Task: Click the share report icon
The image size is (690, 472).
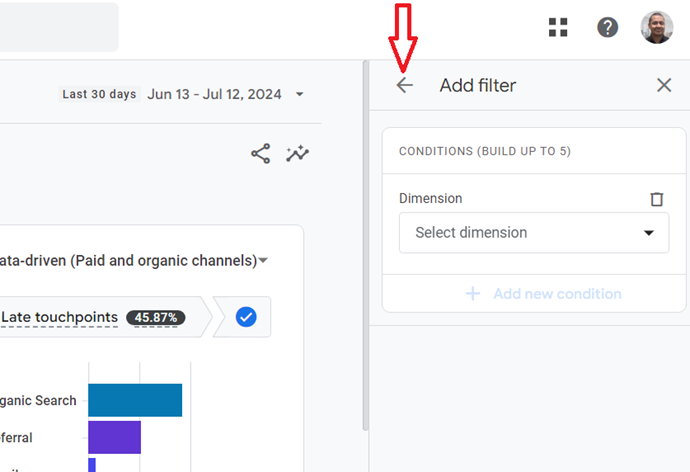Action: tap(260, 154)
